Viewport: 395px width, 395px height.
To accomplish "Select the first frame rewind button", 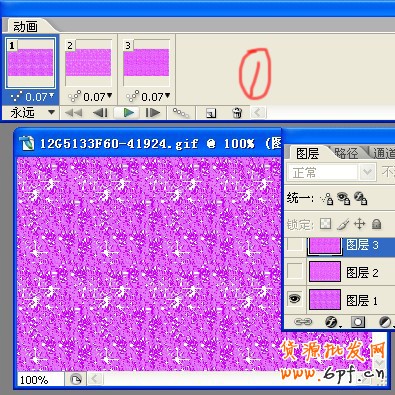I will 74,113.
